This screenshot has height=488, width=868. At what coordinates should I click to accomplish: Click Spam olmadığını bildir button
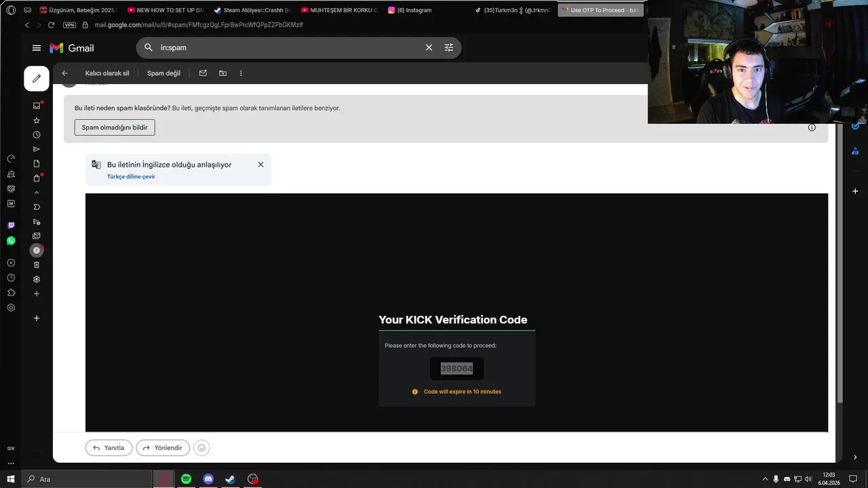115,127
